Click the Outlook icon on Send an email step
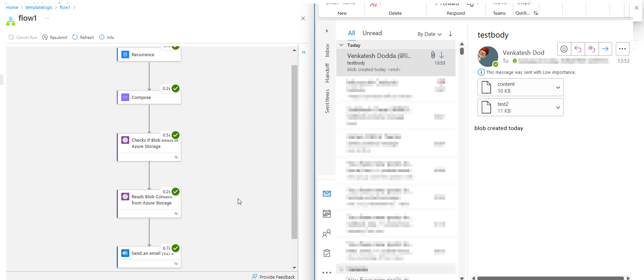Image resolution: width=644 pixels, height=280 pixels. point(125,253)
